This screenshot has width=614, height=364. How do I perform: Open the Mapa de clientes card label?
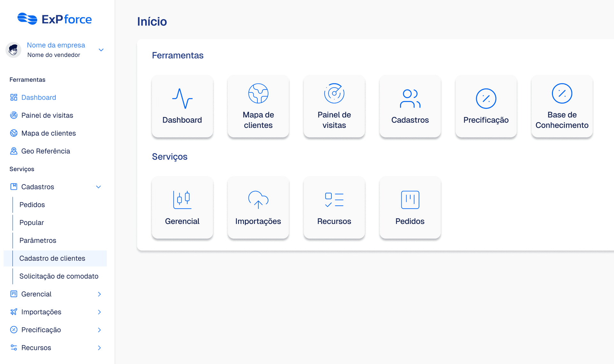click(258, 120)
